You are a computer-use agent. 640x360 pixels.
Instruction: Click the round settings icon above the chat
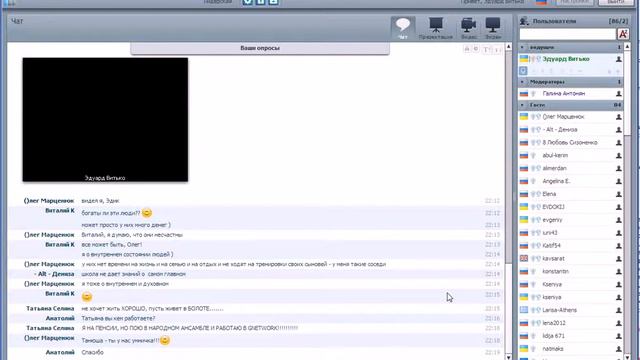476,49
